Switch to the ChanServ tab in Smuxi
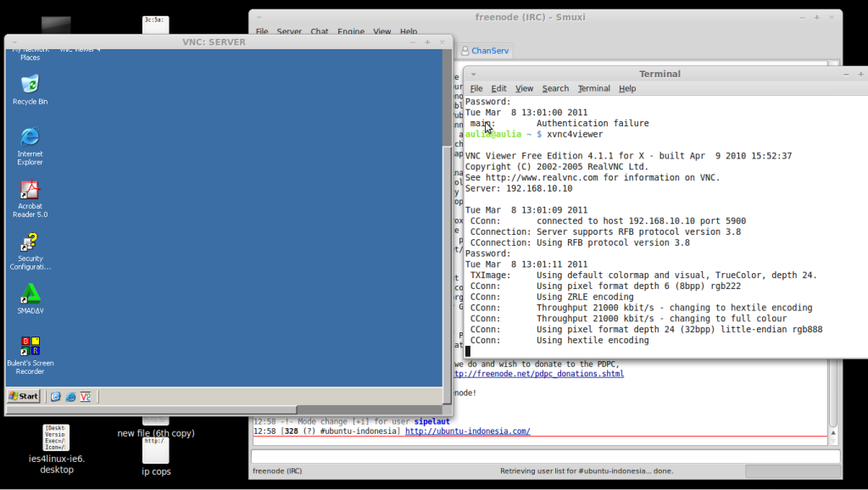This screenshot has width=868, height=490. point(484,50)
